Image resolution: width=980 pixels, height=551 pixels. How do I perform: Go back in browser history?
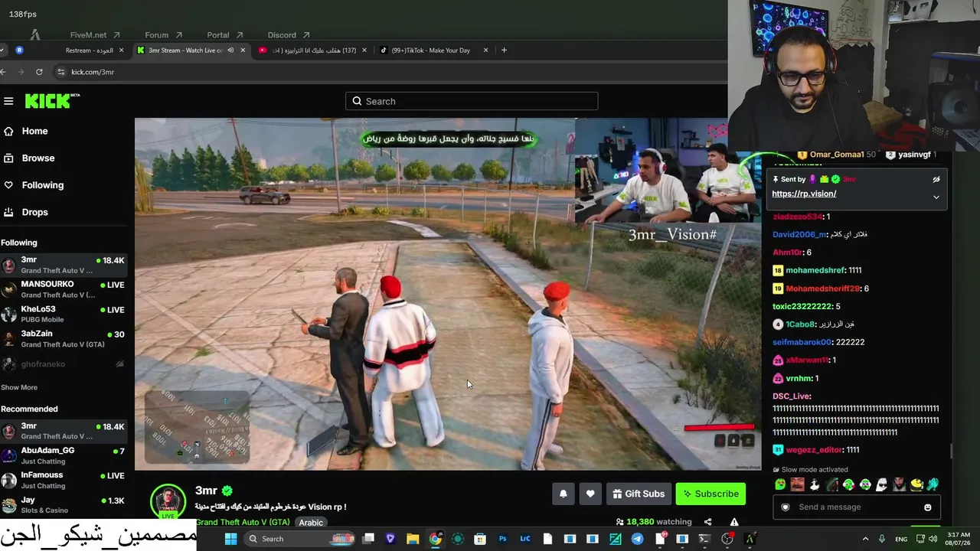[4, 72]
